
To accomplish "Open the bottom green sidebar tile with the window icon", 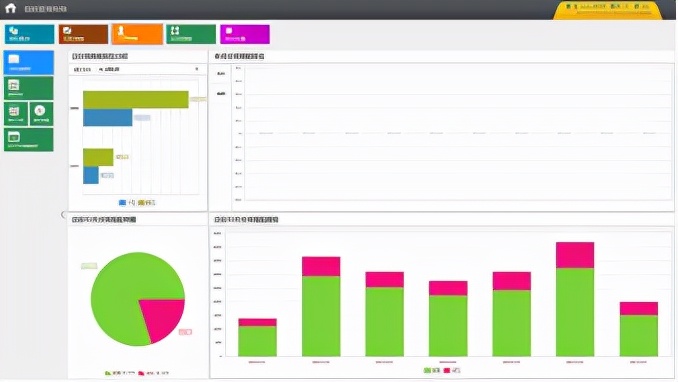I will tap(29, 139).
